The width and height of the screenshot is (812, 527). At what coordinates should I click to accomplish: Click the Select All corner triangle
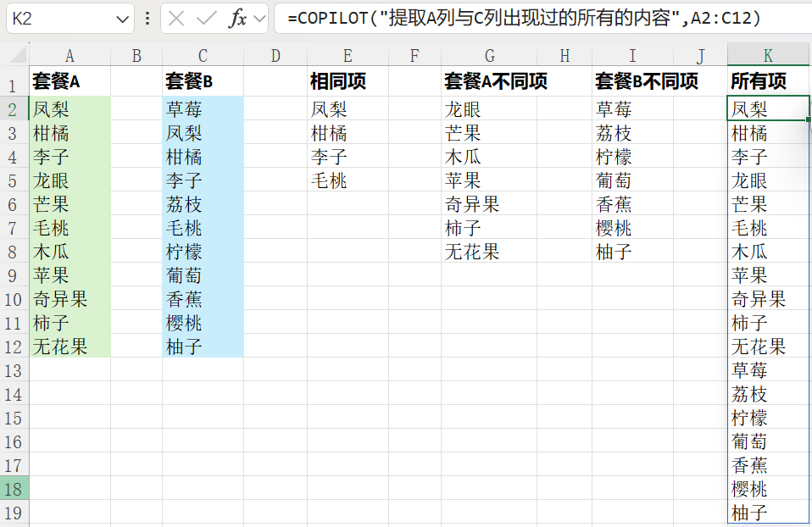[x=14, y=56]
